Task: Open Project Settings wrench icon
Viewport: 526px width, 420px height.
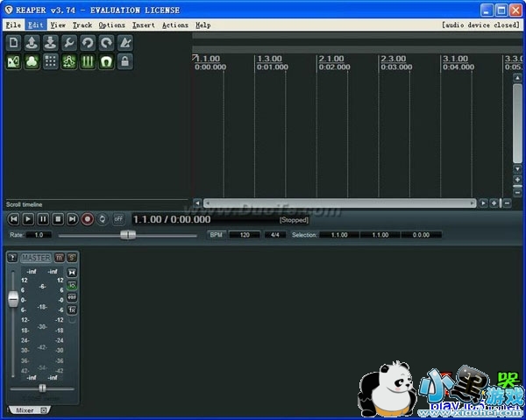Action: tap(69, 43)
